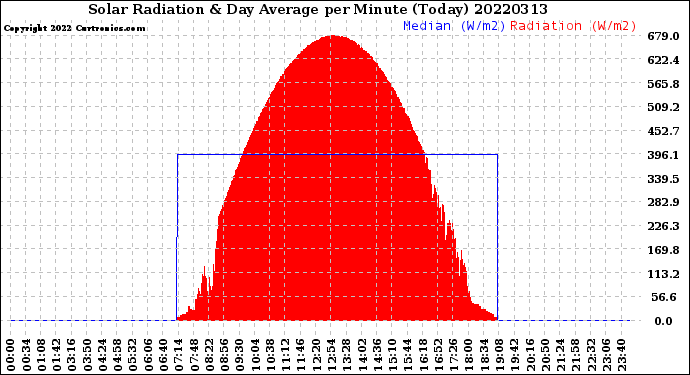690x375 pixels.
Task: Click the x-axis time label 13:28
Action: pos(347,355)
